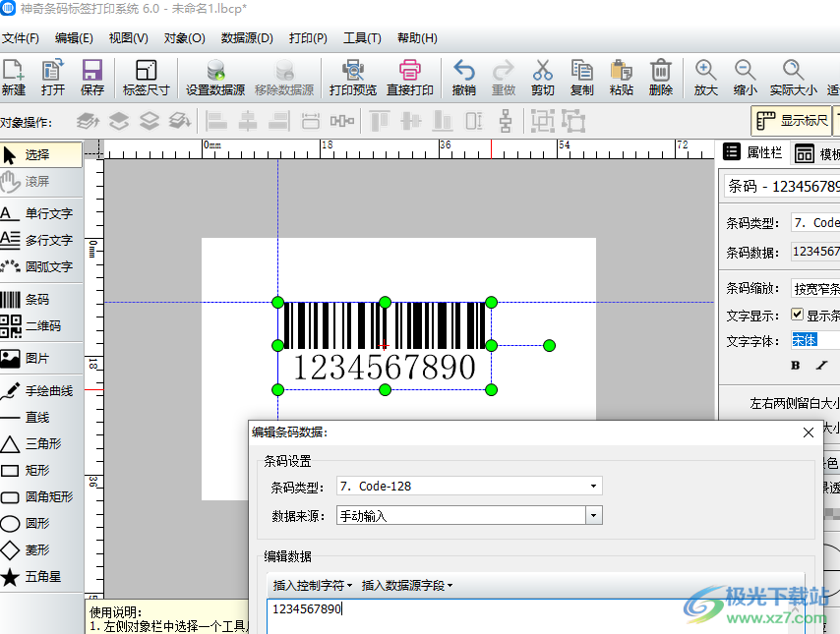
Task: Click the 保存 (Save) toolbar icon
Action: click(92, 77)
